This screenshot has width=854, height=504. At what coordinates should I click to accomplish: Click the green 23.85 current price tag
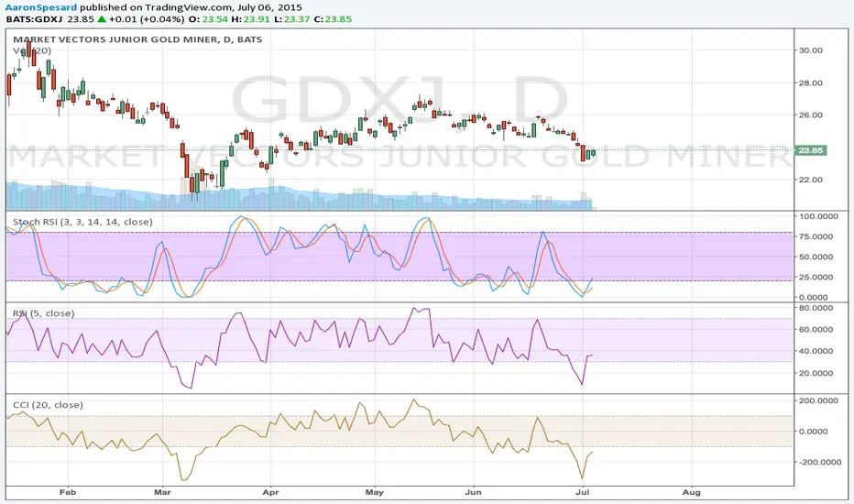coord(810,150)
